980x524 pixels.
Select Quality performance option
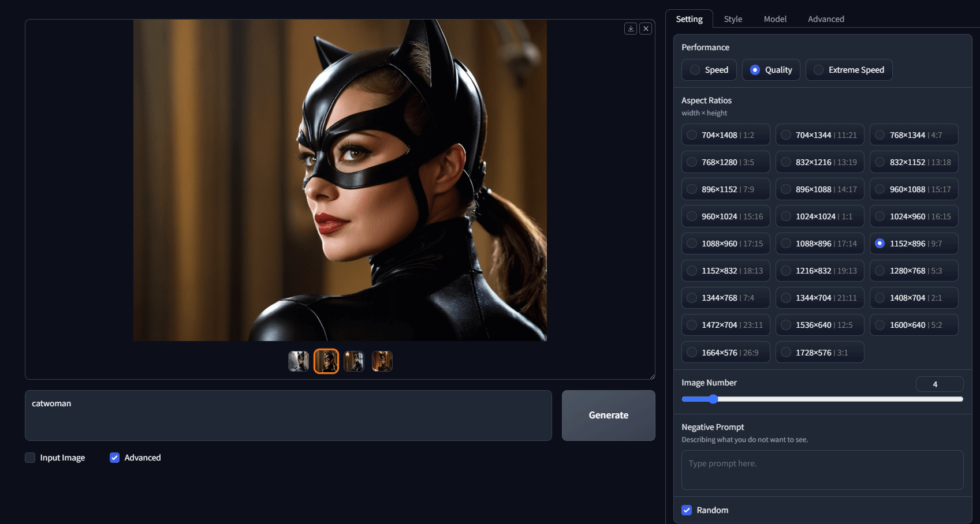pyautogui.click(x=771, y=70)
